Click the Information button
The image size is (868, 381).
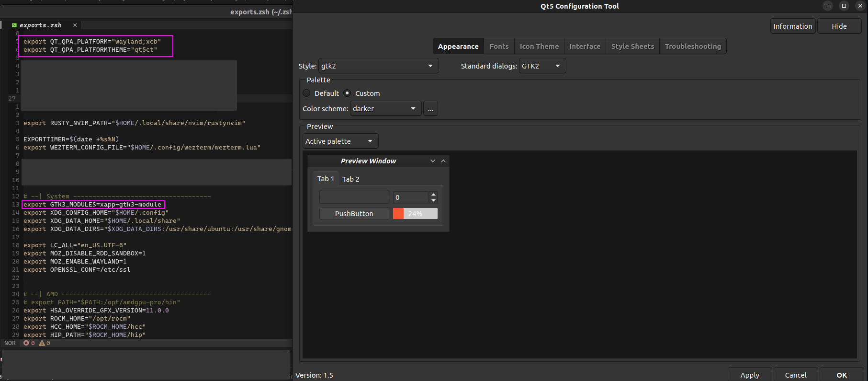793,26
